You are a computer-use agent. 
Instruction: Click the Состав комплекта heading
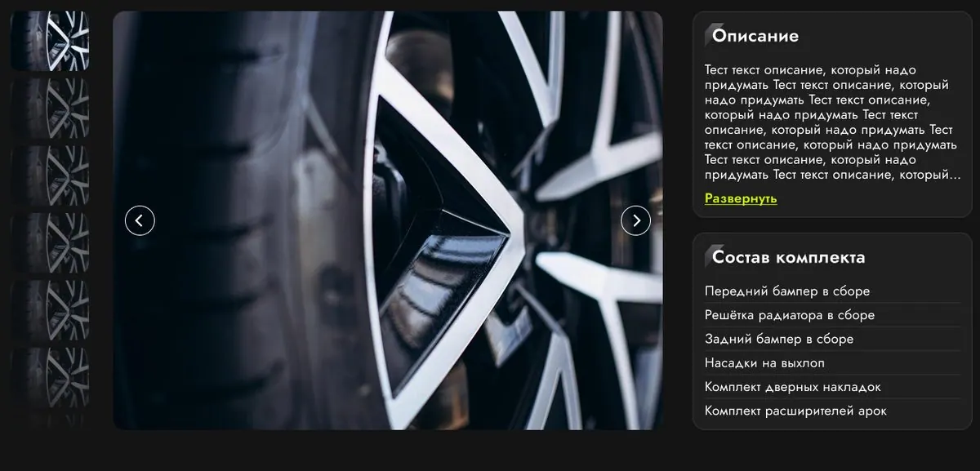(789, 258)
